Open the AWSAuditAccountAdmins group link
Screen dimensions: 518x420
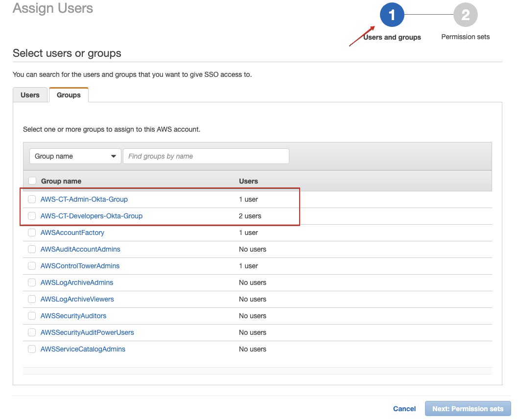(x=80, y=249)
